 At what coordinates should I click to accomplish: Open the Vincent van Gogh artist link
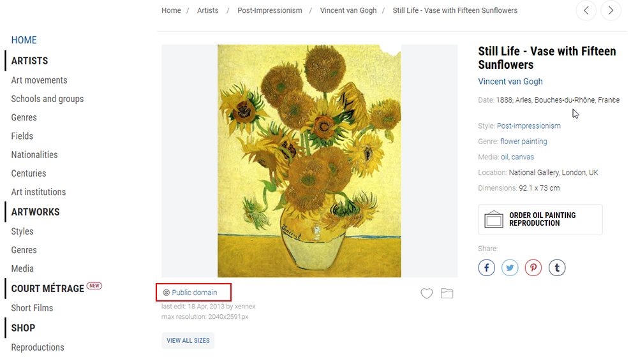(510, 82)
